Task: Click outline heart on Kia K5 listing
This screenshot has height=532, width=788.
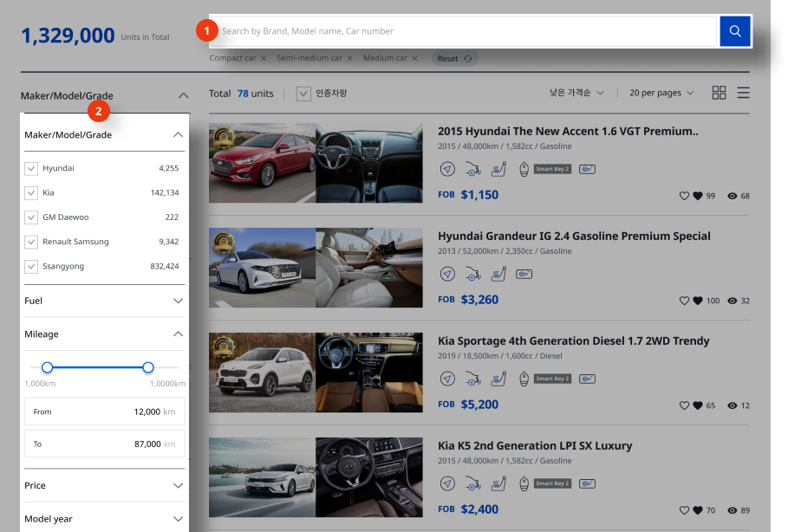Action: pyautogui.click(x=684, y=510)
